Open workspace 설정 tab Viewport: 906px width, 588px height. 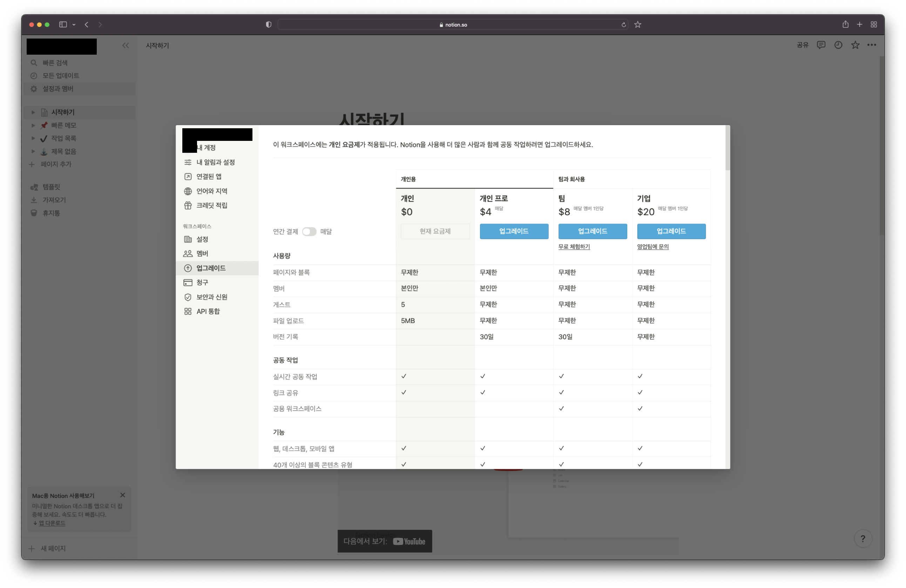(217, 239)
